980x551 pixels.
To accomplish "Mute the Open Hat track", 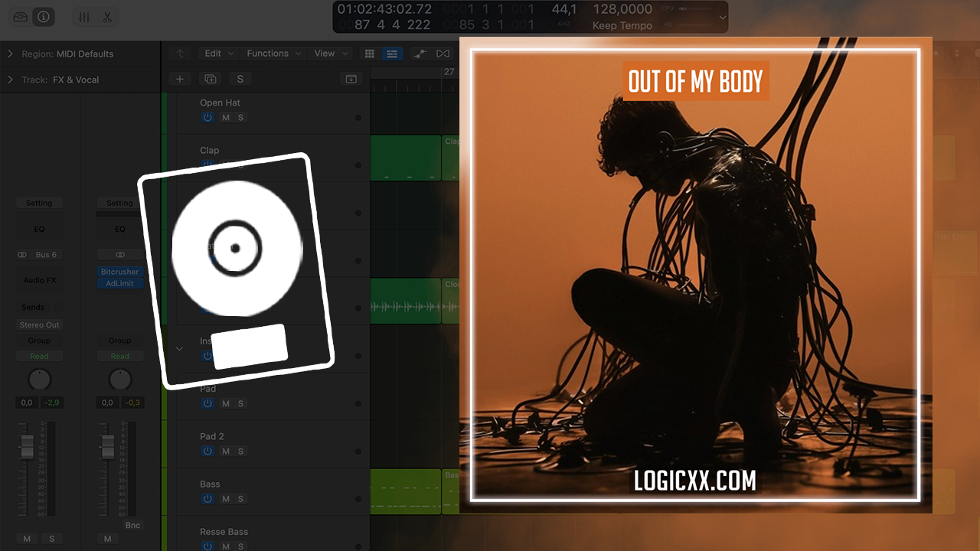I will coord(226,118).
